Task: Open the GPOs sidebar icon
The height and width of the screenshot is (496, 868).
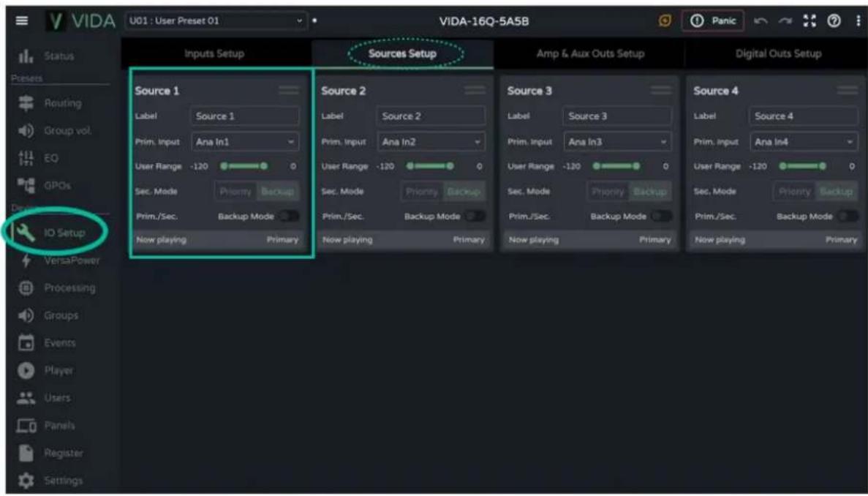Action: tap(26, 185)
